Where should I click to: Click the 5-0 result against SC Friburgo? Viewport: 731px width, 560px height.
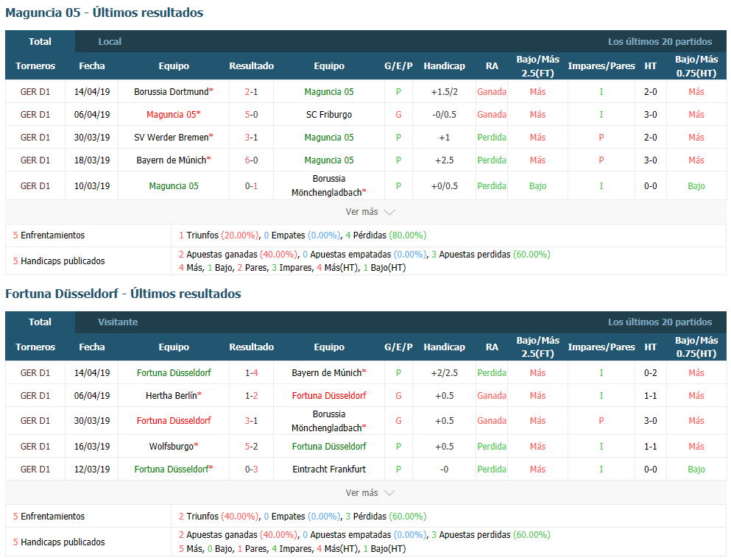(x=251, y=115)
